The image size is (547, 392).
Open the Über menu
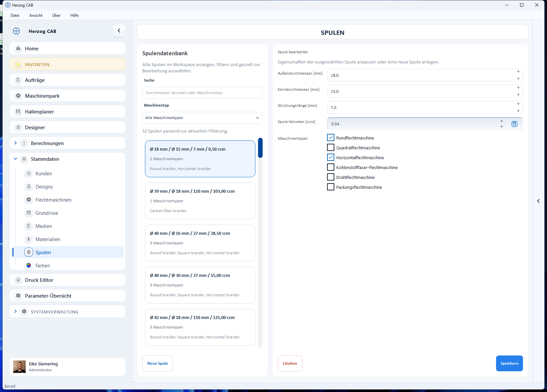tap(57, 15)
